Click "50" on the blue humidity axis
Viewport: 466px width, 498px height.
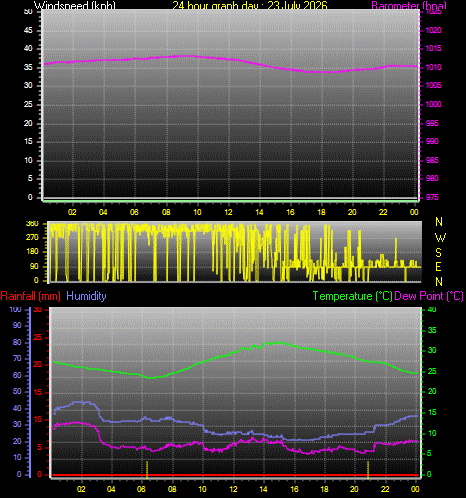17,391
